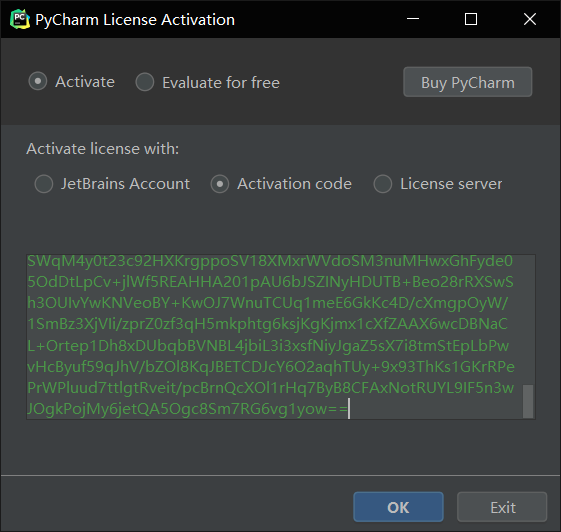Minimize the License Activation window
This screenshot has width=561, height=532.
click(413, 19)
